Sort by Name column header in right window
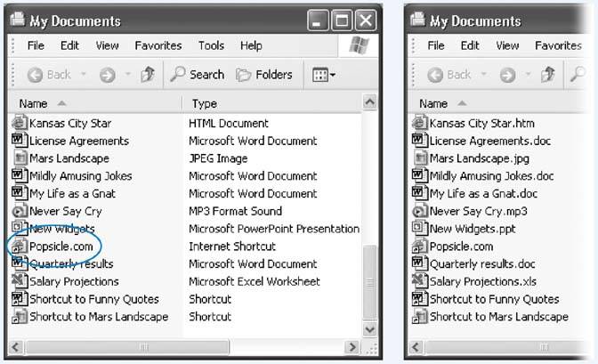598x364 pixels. point(433,104)
